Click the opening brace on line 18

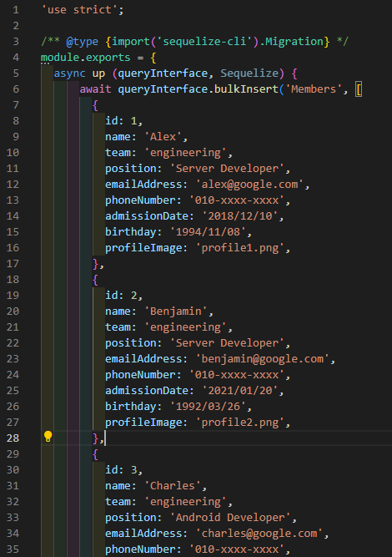[95, 280]
